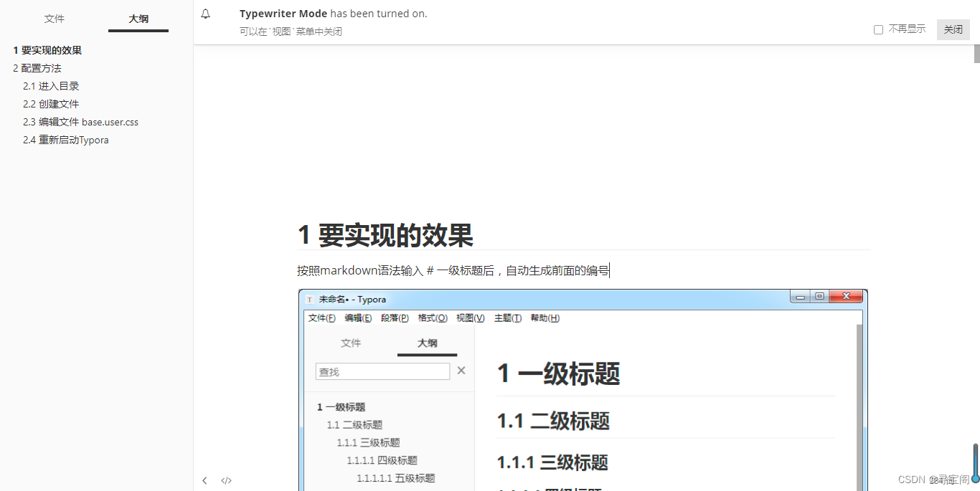Open the 文件 sidebar tab

55,19
